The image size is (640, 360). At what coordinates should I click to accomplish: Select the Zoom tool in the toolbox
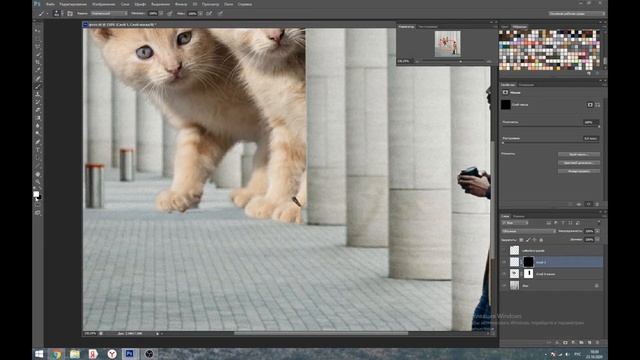(x=38, y=182)
